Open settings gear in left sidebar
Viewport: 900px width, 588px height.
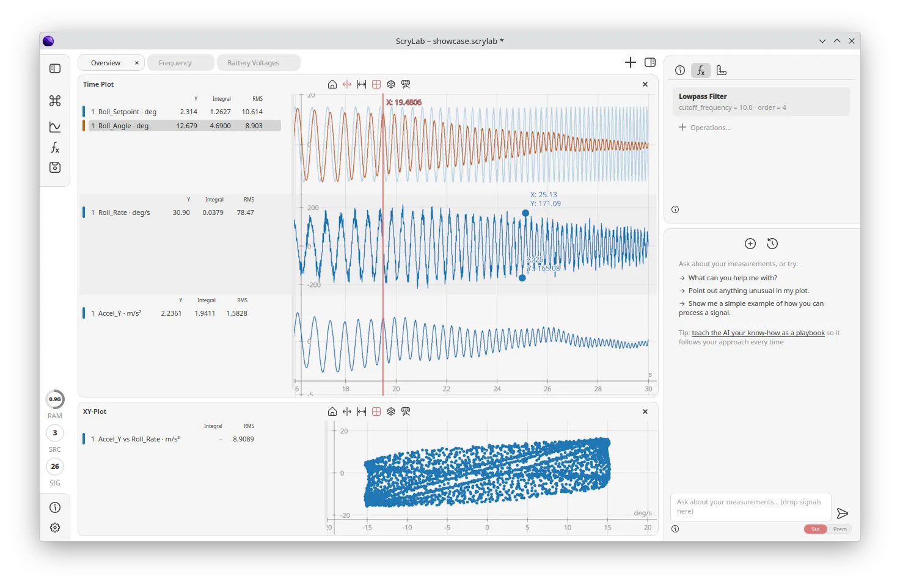coord(55,528)
